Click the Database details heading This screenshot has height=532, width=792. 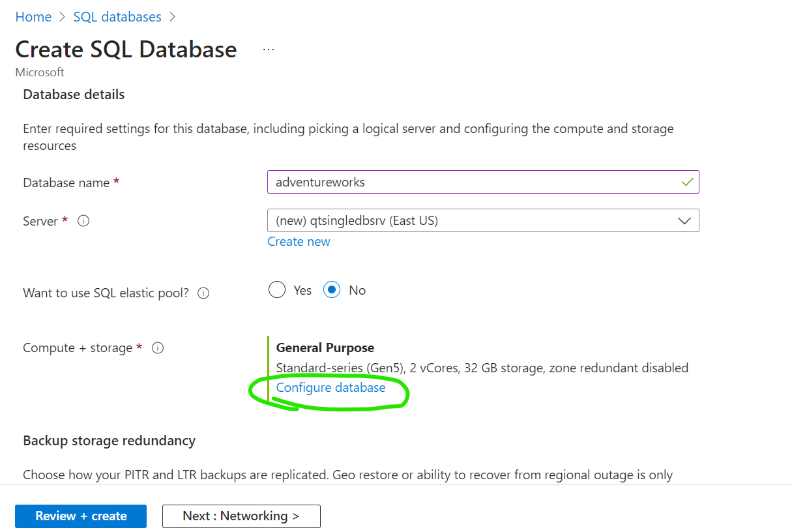74,95
